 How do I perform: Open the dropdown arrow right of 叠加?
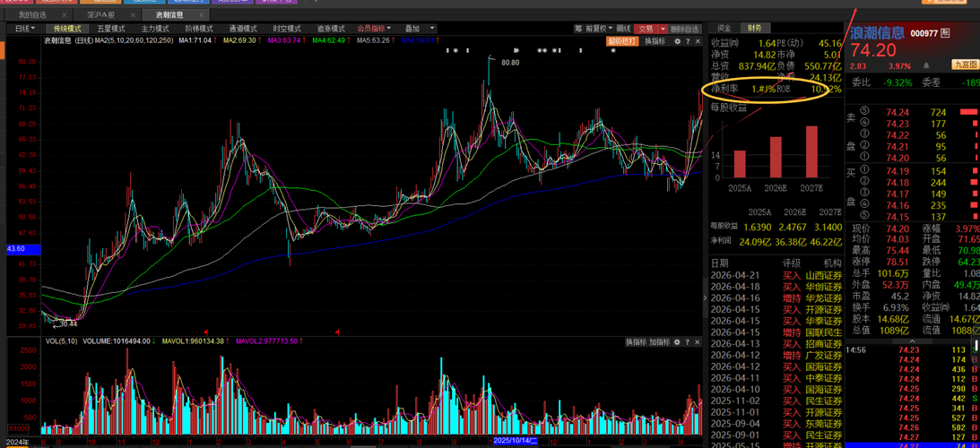[x=432, y=28]
